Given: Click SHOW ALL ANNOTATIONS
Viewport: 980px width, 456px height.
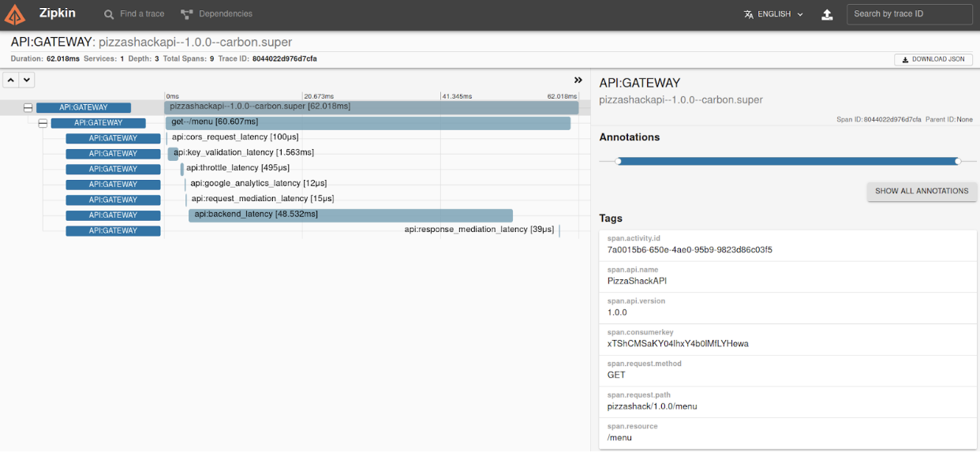Looking at the screenshot, I should pos(922,191).
